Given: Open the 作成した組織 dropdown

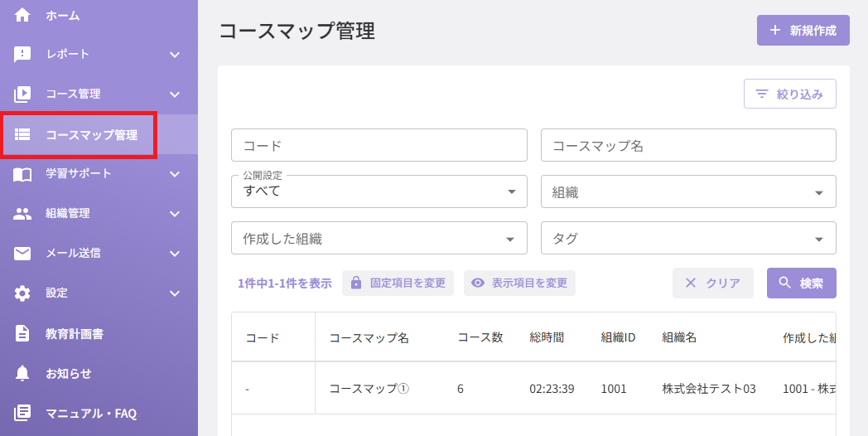Looking at the screenshot, I should coord(379,238).
